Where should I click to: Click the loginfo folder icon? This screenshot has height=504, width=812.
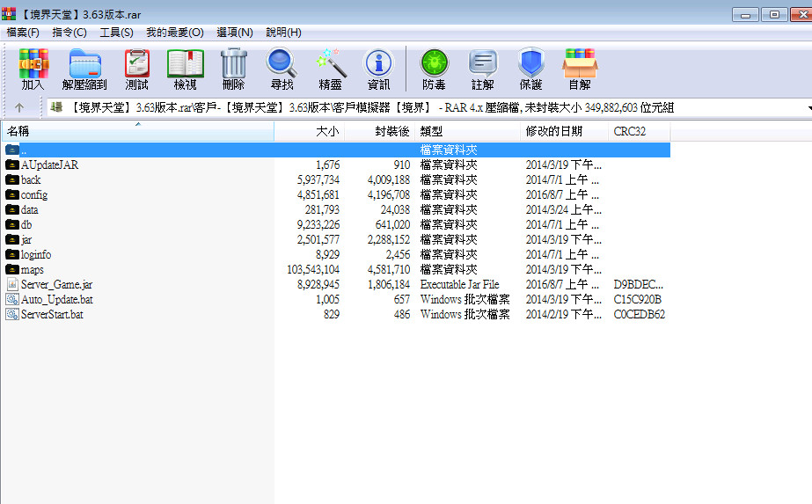[12, 255]
